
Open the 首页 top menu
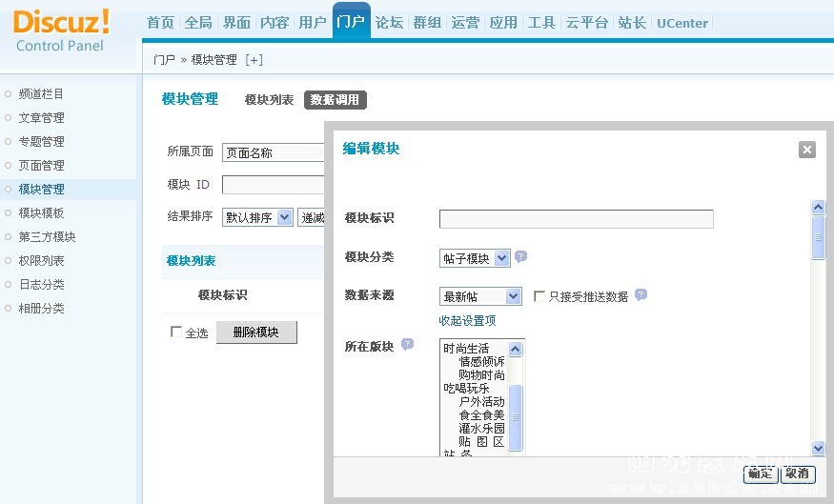161,23
